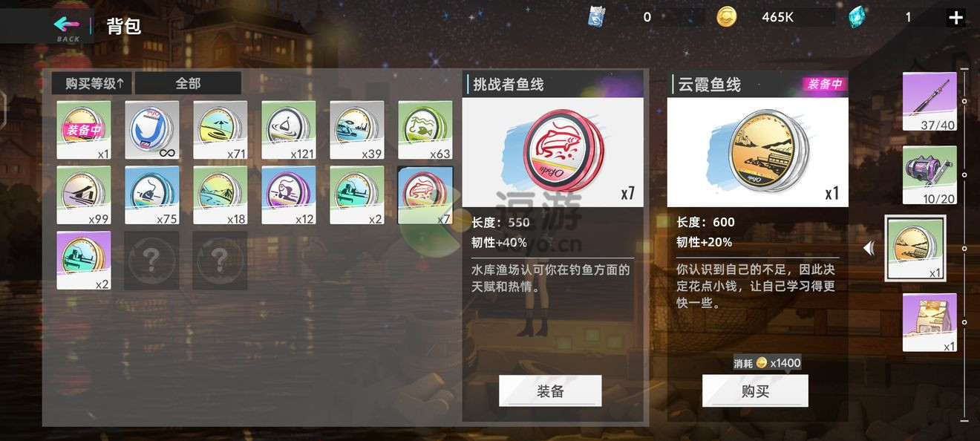
Task: Open the fishing rod category 37/40
Action: coord(930,102)
